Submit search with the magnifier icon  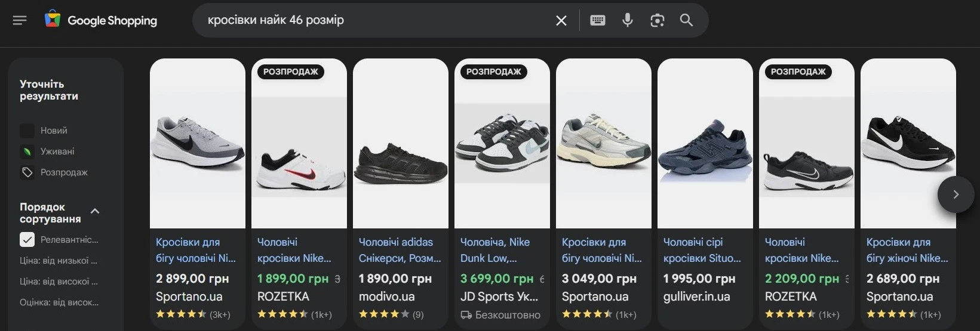tap(687, 20)
